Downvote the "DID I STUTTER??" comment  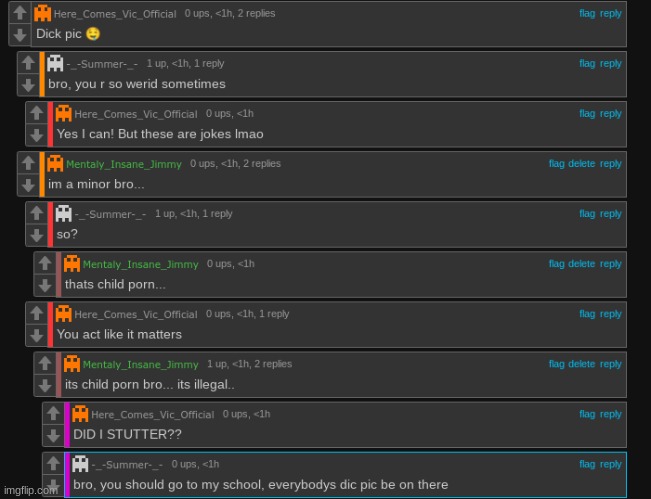pyautogui.click(x=53, y=435)
